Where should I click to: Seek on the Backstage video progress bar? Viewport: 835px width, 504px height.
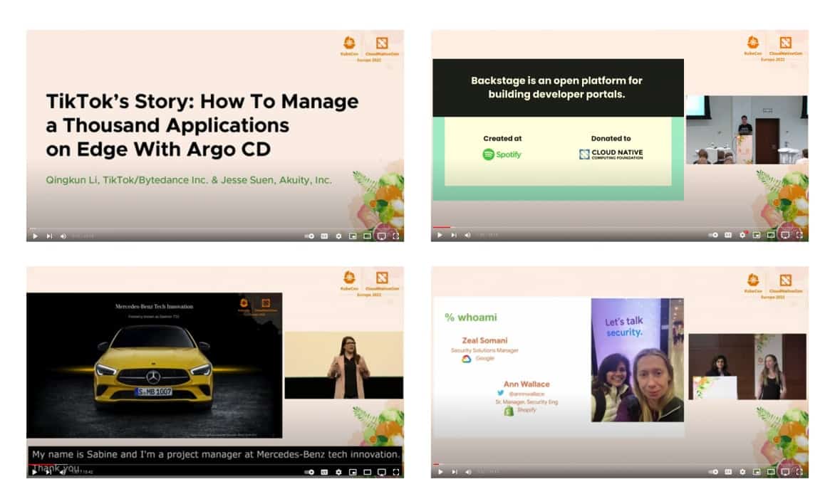[x=620, y=227]
